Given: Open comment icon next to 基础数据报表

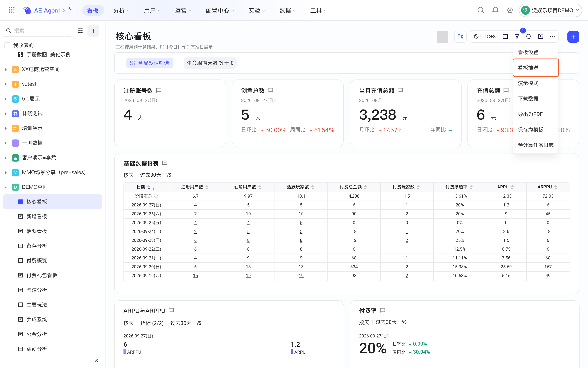Looking at the screenshot, I should 164,163.
